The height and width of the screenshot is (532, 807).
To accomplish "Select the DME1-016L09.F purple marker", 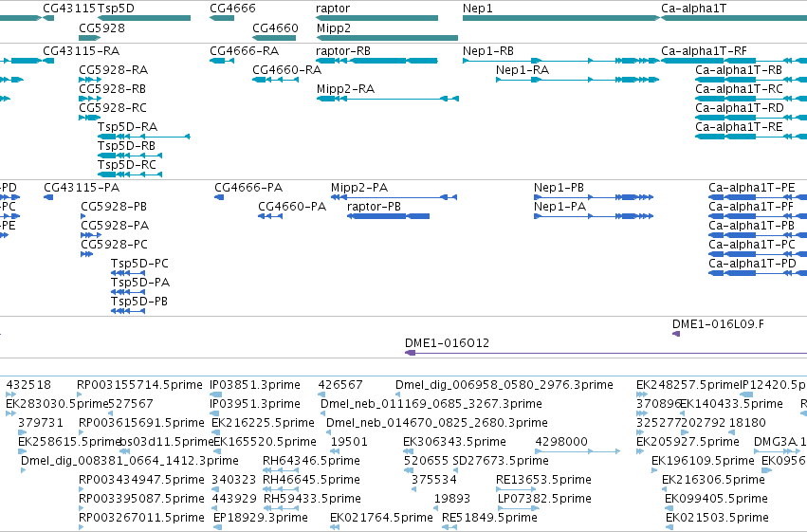I will coord(676,334).
